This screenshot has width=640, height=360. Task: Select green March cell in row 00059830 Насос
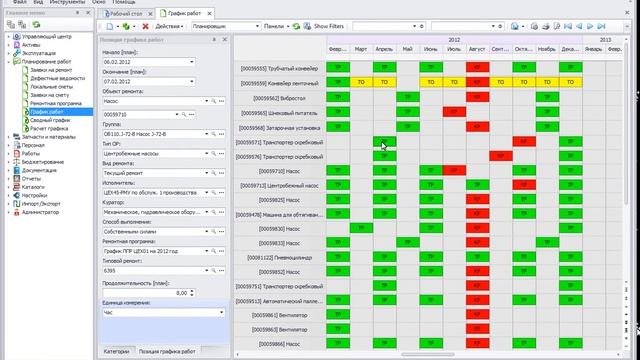pyautogui.click(x=361, y=228)
